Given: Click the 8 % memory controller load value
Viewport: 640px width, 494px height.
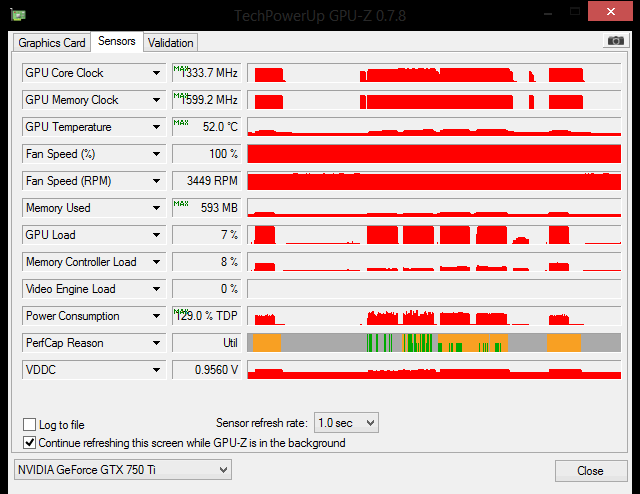Looking at the screenshot, I should 207,262.
